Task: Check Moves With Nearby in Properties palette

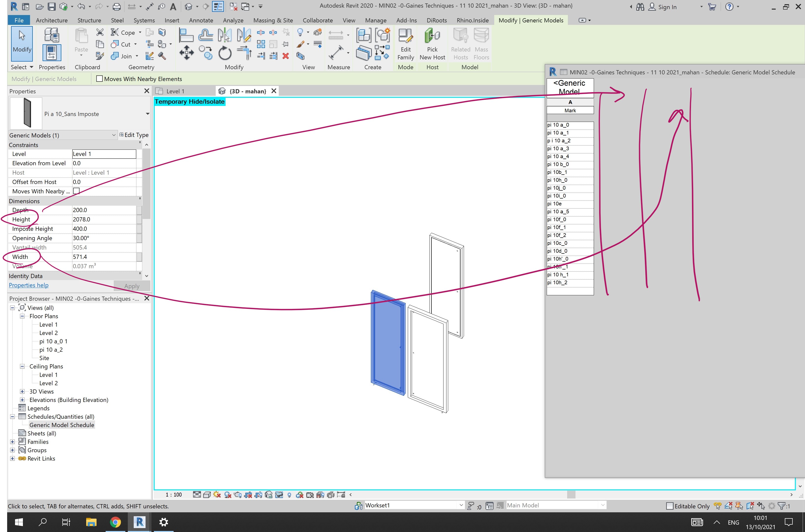Action: (76, 191)
